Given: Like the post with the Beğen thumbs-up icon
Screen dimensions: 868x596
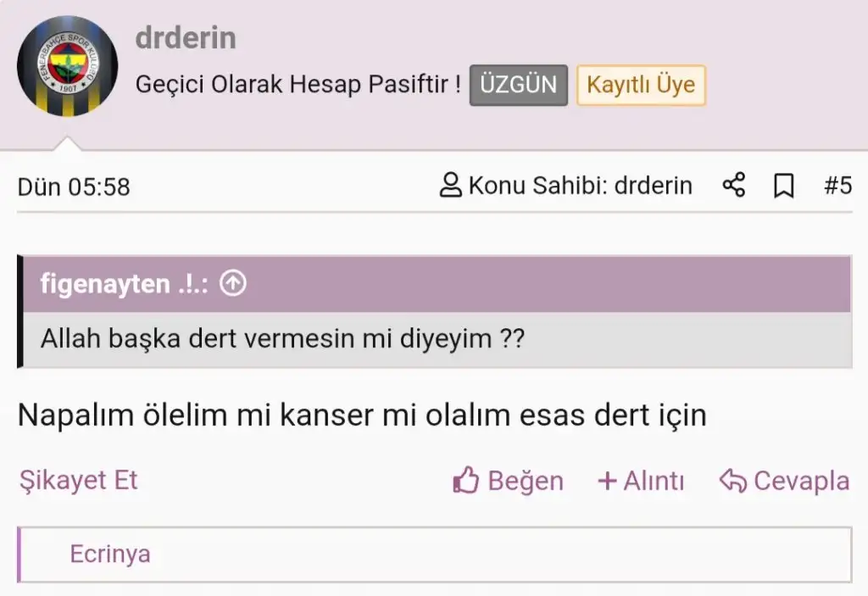Looking at the screenshot, I should click(467, 482).
